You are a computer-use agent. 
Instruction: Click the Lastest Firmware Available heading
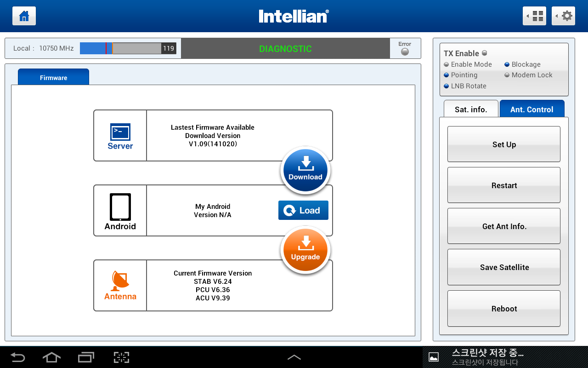click(x=213, y=127)
